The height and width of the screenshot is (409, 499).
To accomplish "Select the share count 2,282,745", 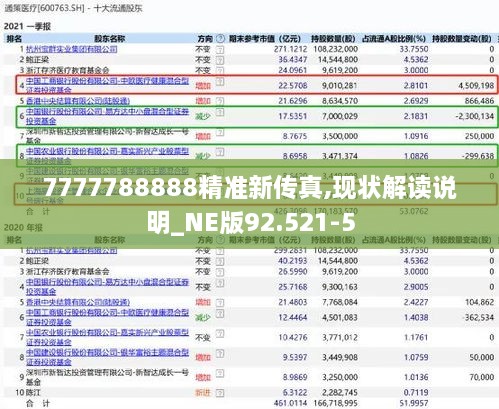I will coord(340,393).
